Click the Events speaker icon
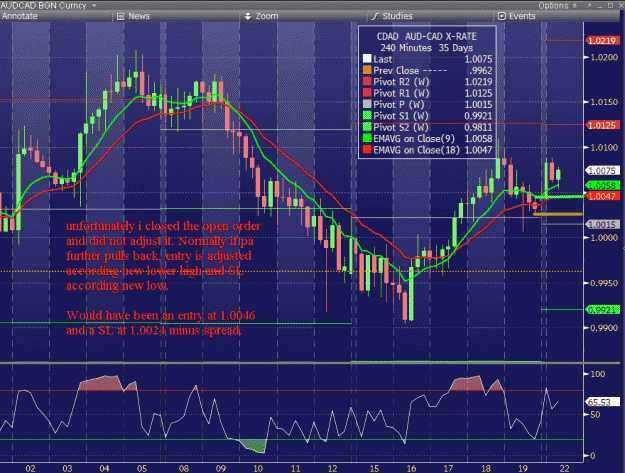This screenshot has height=473, width=625. pos(502,16)
